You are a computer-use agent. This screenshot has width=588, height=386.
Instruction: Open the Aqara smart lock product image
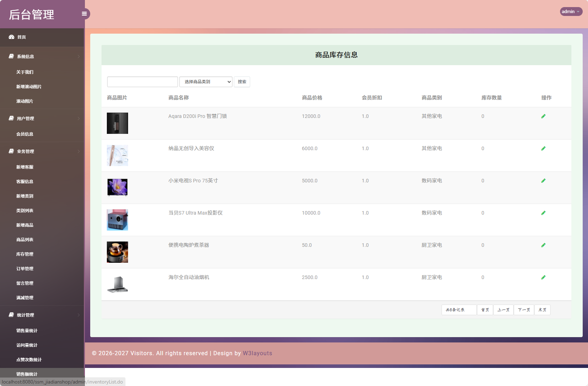117,123
